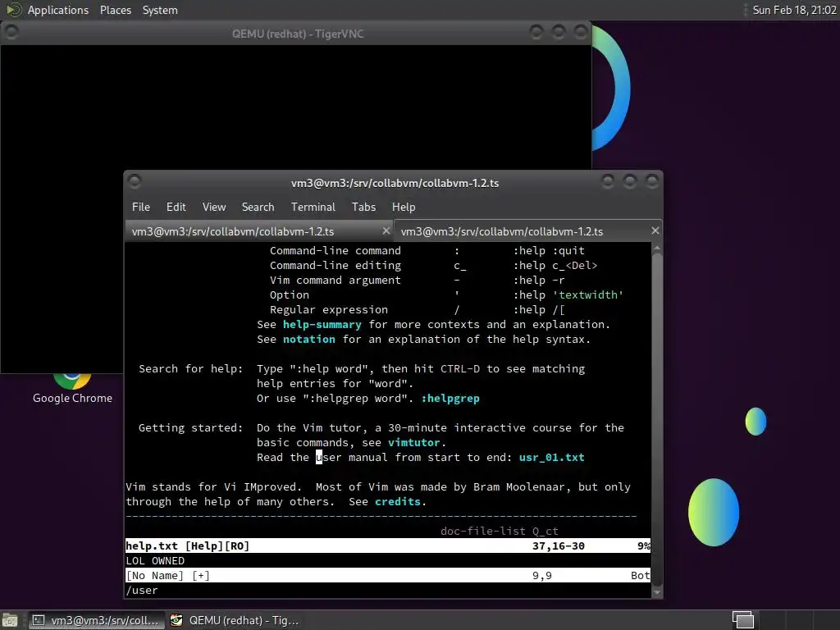Minimize the terminal window
840x630 pixels.
click(608, 181)
